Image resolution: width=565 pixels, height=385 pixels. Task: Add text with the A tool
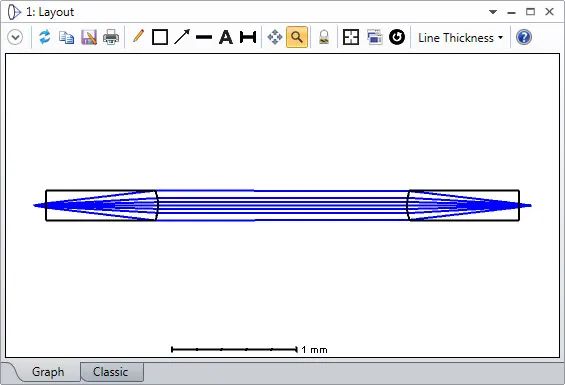(226, 37)
